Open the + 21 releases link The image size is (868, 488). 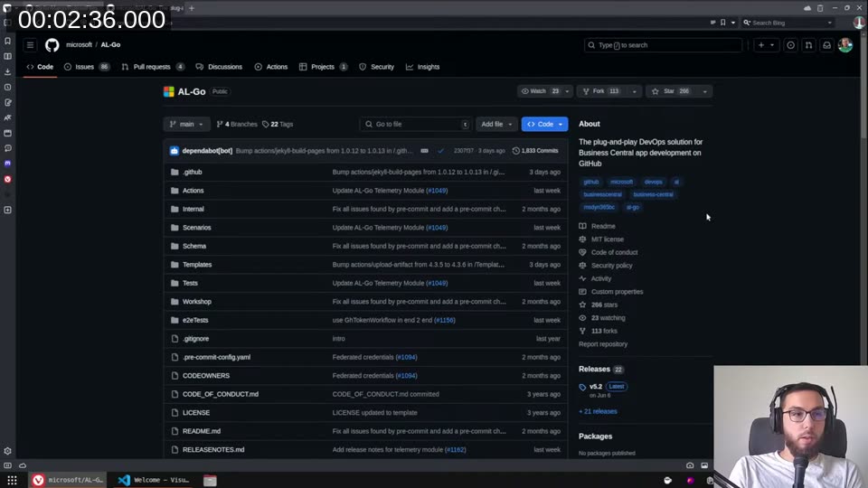(x=598, y=412)
